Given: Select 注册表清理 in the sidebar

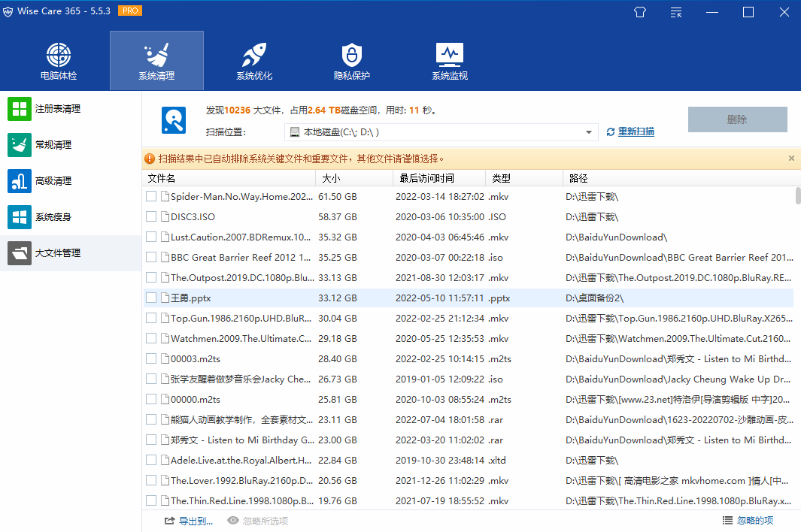Looking at the screenshot, I should pyautogui.click(x=57, y=109).
